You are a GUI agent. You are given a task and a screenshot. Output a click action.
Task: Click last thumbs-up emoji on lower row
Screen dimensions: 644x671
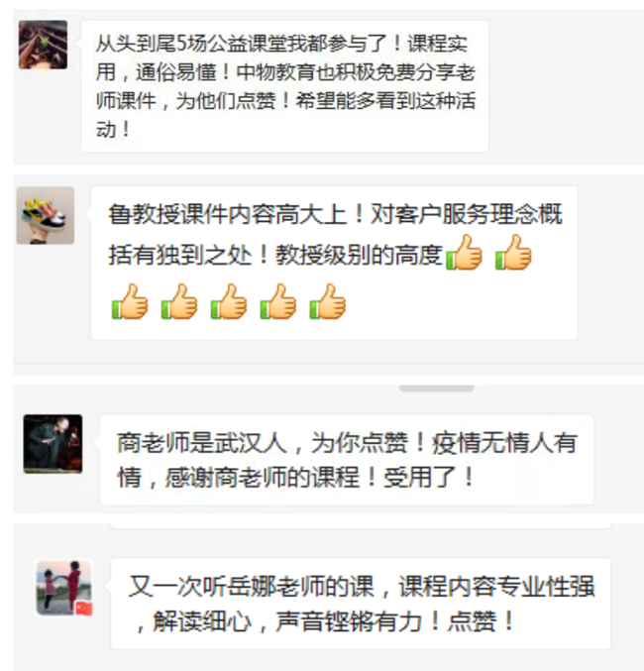(x=328, y=301)
